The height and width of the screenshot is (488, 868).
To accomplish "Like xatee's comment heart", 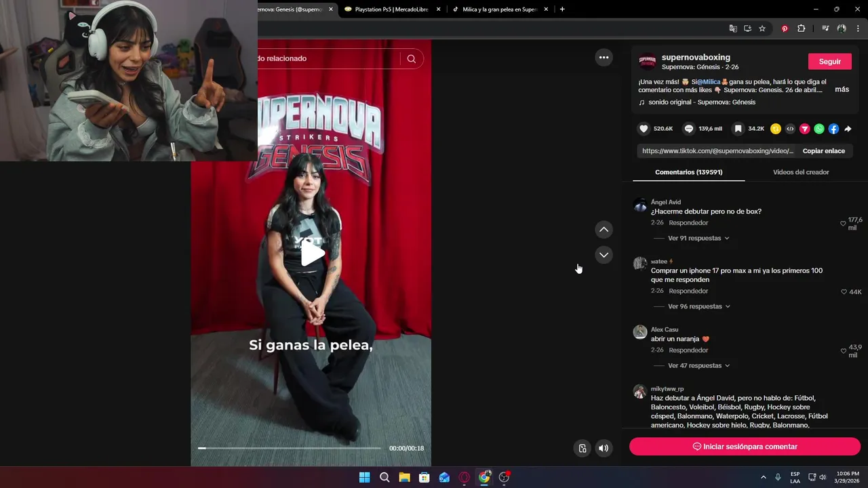I will [844, 292].
